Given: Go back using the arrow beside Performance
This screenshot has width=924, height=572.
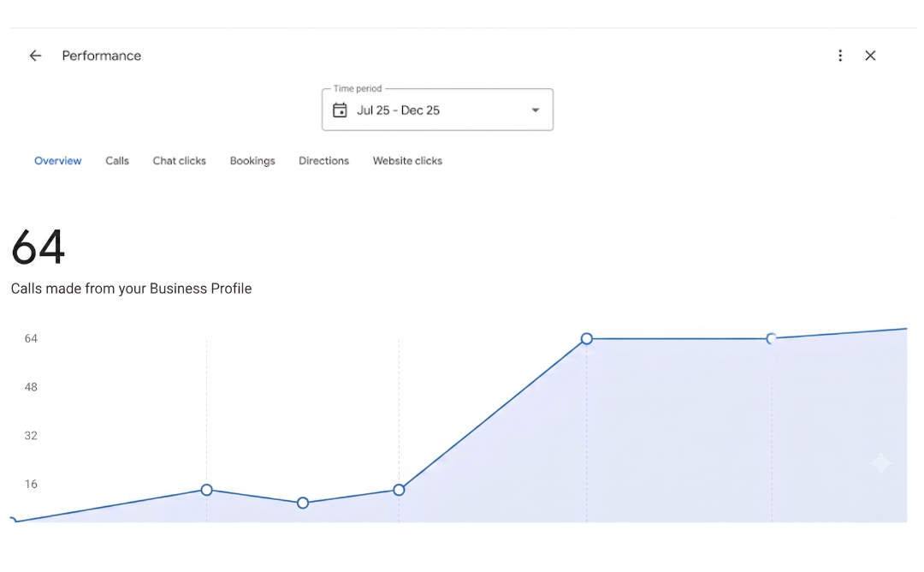Looking at the screenshot, I should tap(35, 56).
